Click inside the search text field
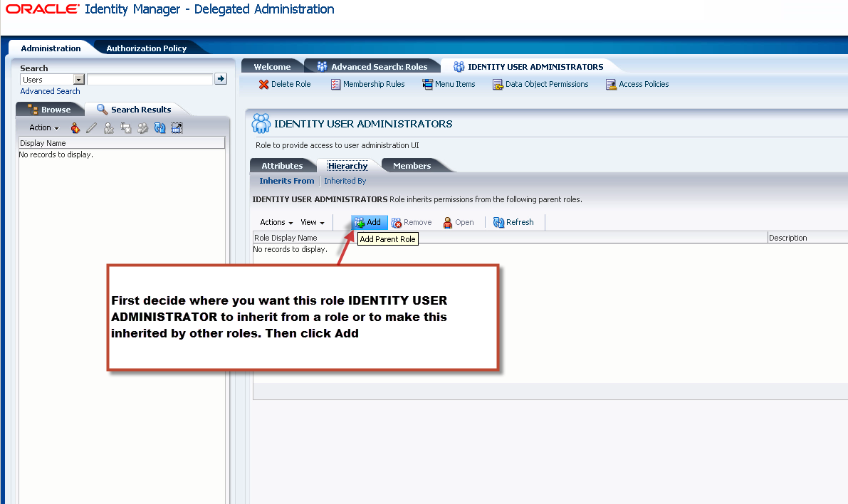The height and width of the screenshot is (504, 848). (x=150, y=80)
